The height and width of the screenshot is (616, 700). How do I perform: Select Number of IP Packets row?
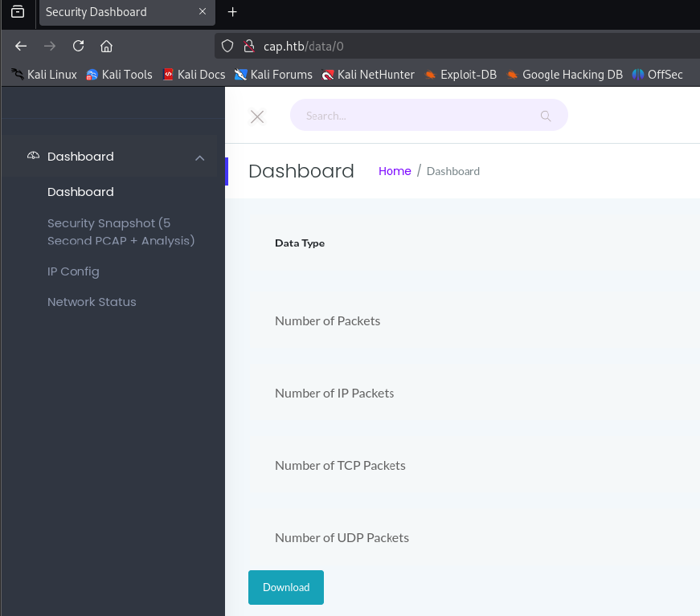click(334, 394)
